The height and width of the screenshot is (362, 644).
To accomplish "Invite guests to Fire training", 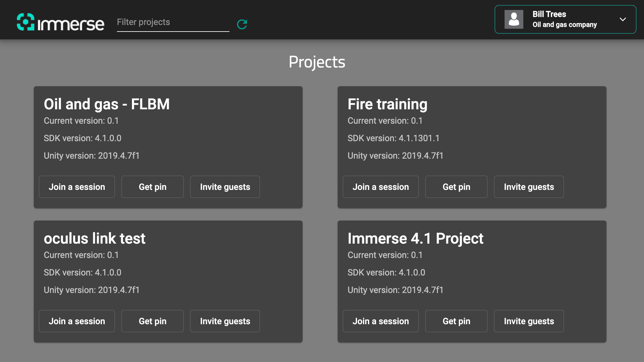I will pyautogui.click(x=529, y=187).
